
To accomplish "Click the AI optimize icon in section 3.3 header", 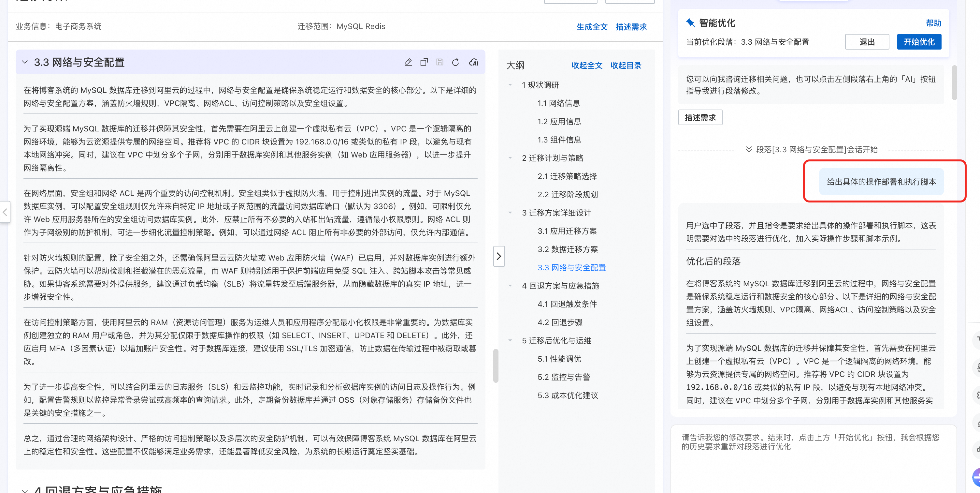I will point(473,62).
